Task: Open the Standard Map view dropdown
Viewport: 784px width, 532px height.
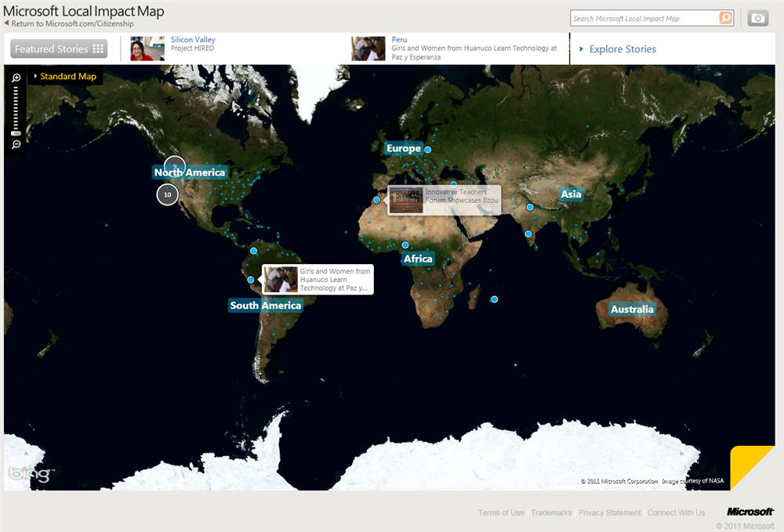Action: pyautogui.click(x=65, y=76)
